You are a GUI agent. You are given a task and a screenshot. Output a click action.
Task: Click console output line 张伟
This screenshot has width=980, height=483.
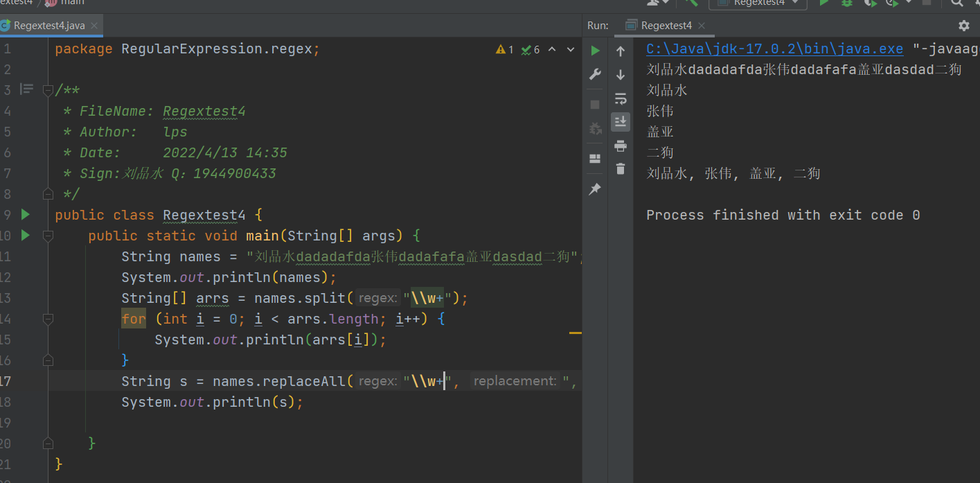tap(660, 112)
